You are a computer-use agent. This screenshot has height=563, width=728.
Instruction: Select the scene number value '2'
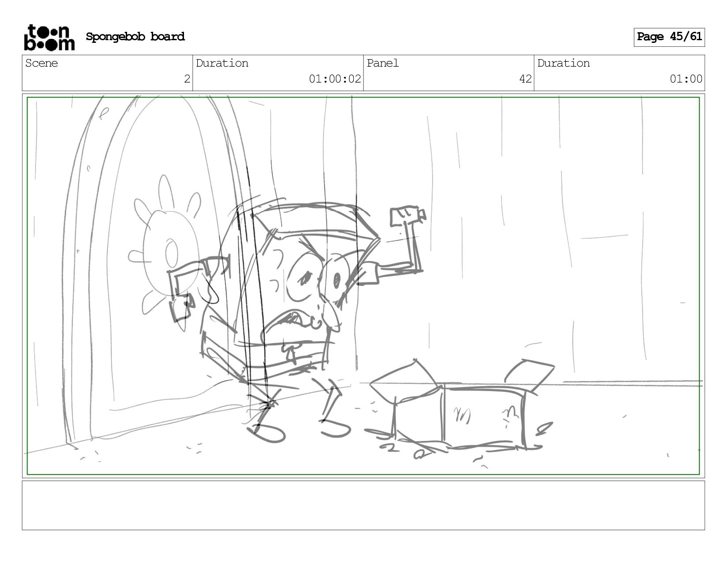point(187,79)
